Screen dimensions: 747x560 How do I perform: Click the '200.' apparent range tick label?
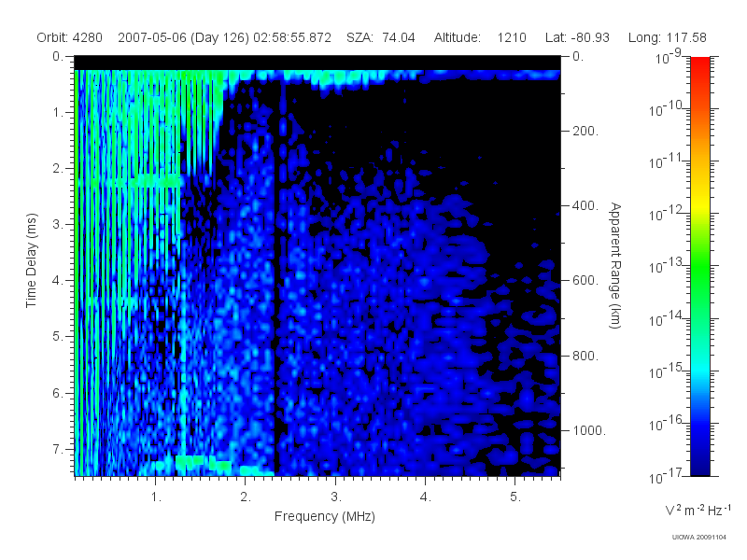point(585,131)
